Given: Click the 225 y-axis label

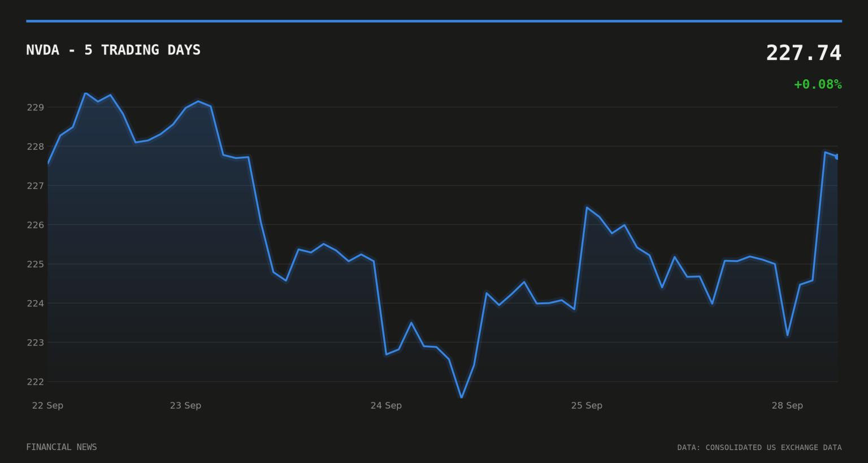Looking at the screenshot, I should pyautogui.click(x=35, y=264).
